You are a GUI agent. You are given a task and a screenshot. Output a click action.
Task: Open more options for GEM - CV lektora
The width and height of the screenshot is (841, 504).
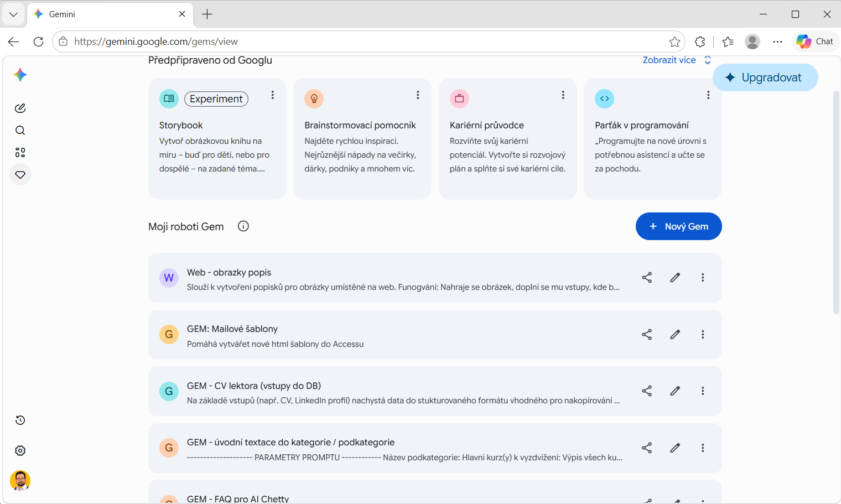(703, 391)
